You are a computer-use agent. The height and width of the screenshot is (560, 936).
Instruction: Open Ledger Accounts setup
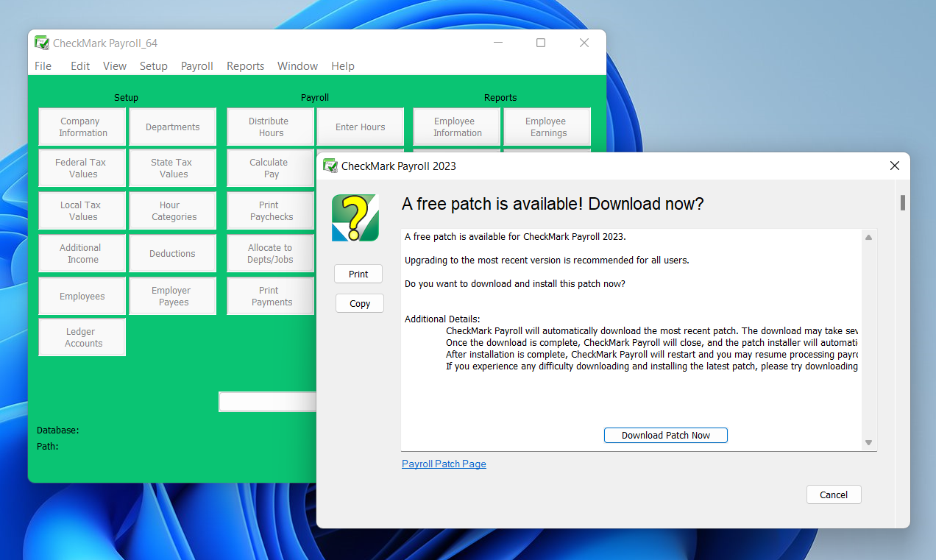click(82, 338)
